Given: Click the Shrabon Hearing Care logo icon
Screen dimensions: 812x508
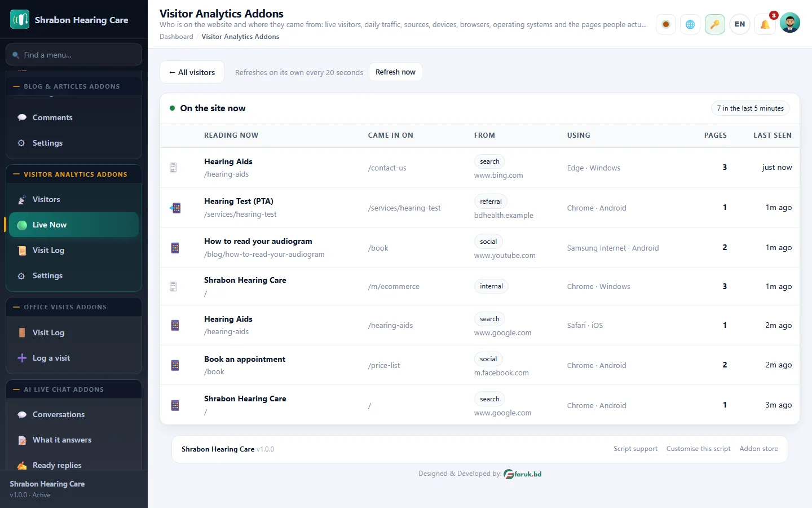Looking at the screenshot, I should [20, 20].
